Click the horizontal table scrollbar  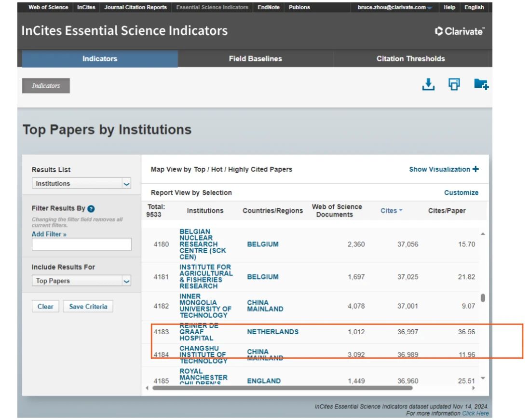(x=282, y=388)
